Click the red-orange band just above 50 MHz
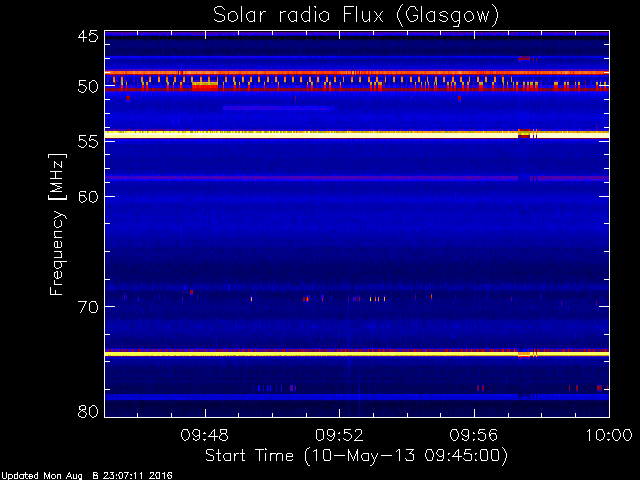Image resolution: width=640 pixels, height=480 pixels. point(357,73)
